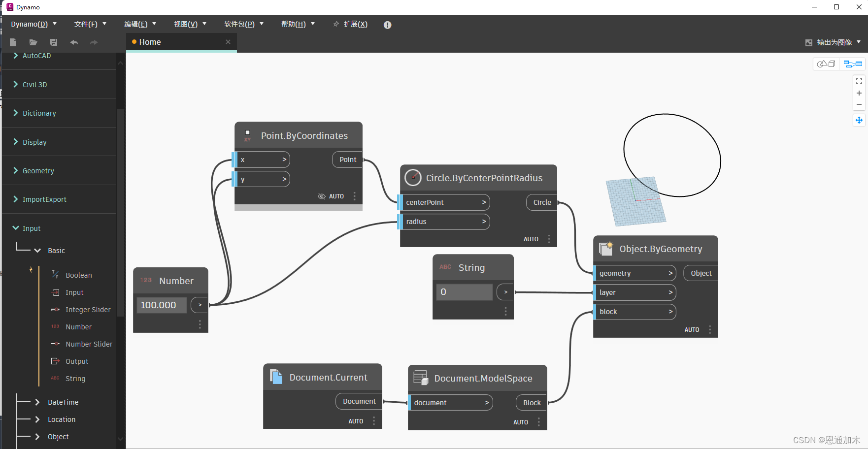This screenshot has width=868, height=449.
Task: Open Document.ModelSpace node options dots
Action: click(539, 422)
